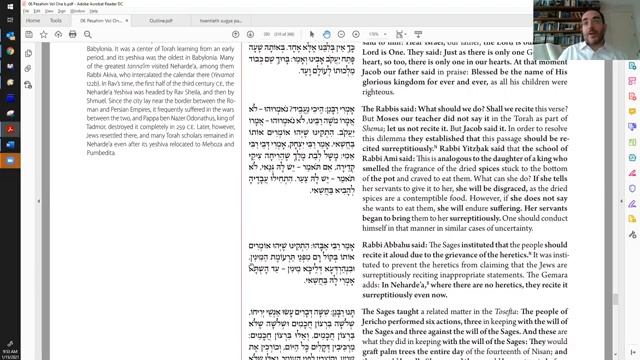
Task: Open the Protect shield tool in right pane
Action: pyautogui.click(x=632, y=188)
